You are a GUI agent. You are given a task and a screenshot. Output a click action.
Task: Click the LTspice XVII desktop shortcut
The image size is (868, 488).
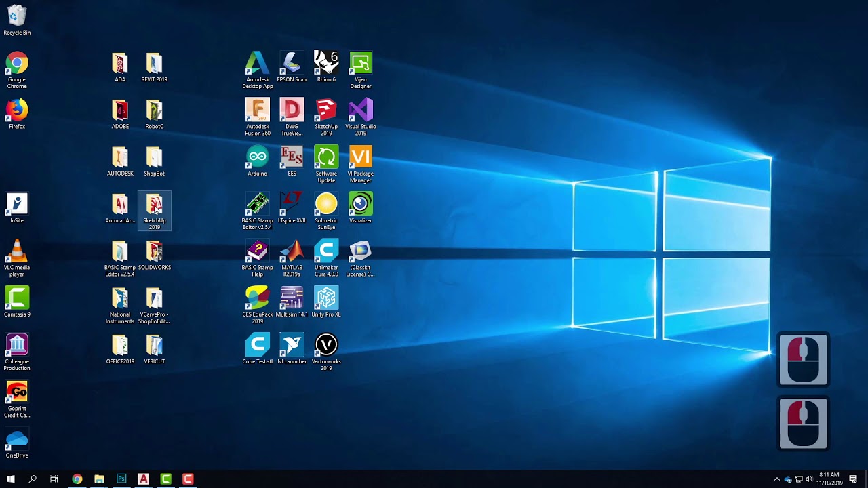click(292, 205)
